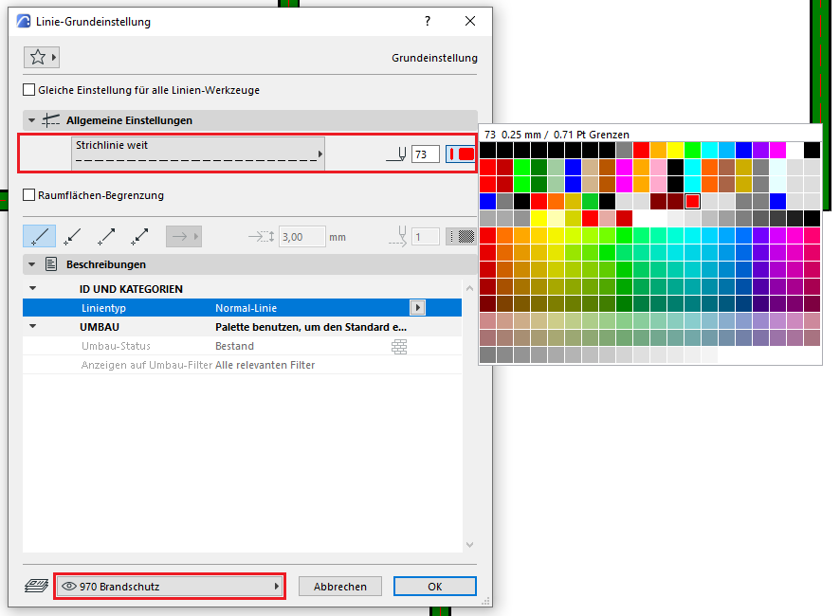Click the Umbau-Status brick wall icon

pos(399,347)
